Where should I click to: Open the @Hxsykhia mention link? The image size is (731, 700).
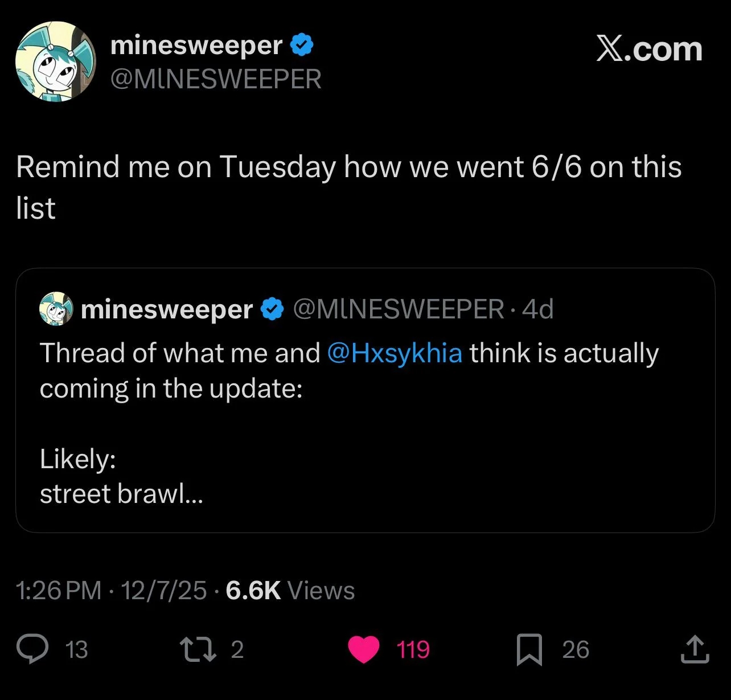(x=395, y=353)
